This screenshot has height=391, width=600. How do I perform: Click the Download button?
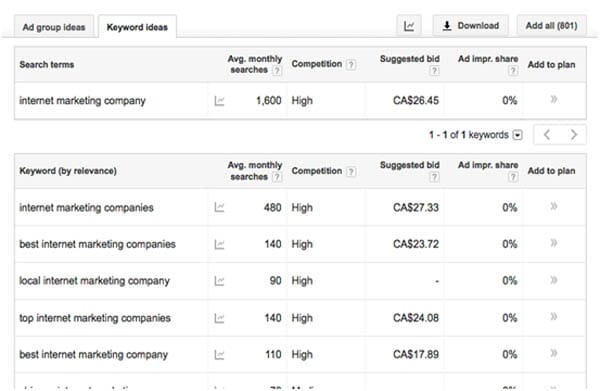tap(470, 26)
